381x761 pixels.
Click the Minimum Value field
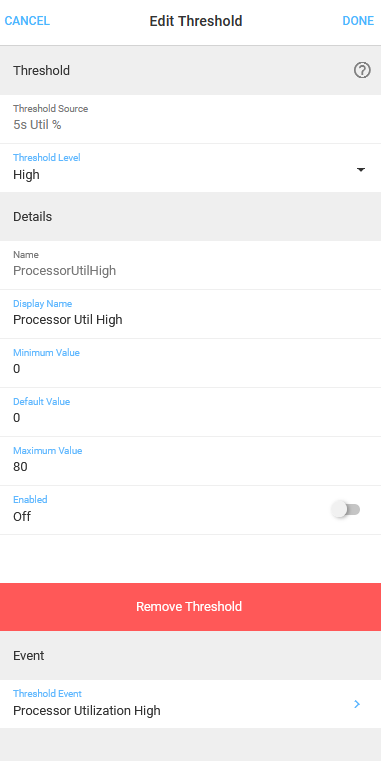tap(190, 363)
